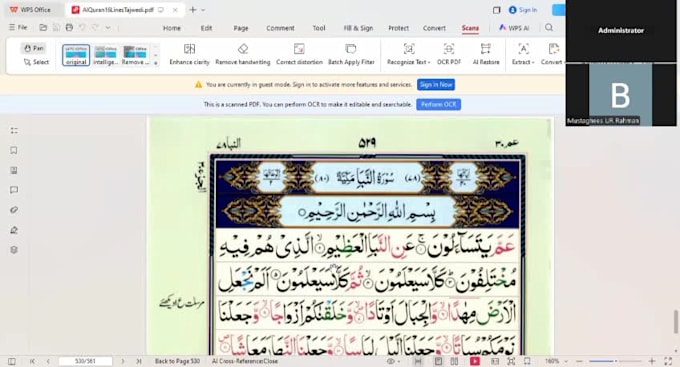Enter full screen mode icon
The image size is (680, 367).
point(668,361)
